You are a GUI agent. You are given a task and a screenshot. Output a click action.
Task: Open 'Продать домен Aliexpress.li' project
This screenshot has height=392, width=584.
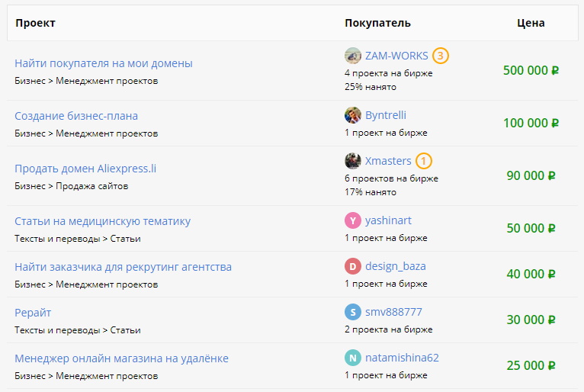pyautogui.click(x=85, y=169)
